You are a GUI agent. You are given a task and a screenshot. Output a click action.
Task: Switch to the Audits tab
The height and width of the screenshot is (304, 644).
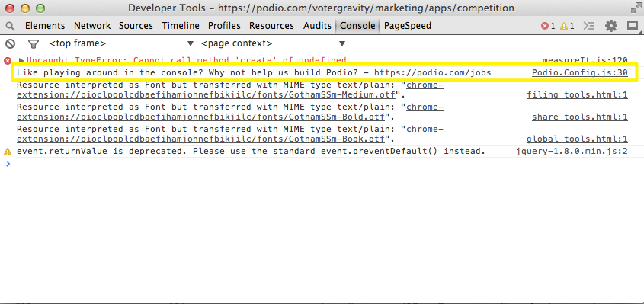click(318, 26)
